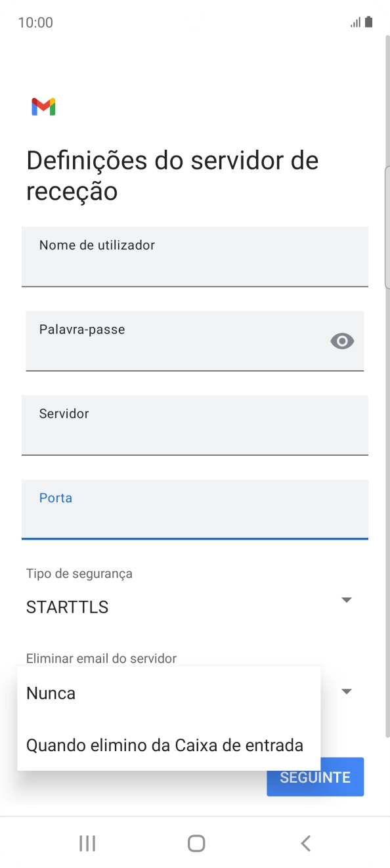Select Nunca from the open menu

pyautogui.click(x=51, y=693)
